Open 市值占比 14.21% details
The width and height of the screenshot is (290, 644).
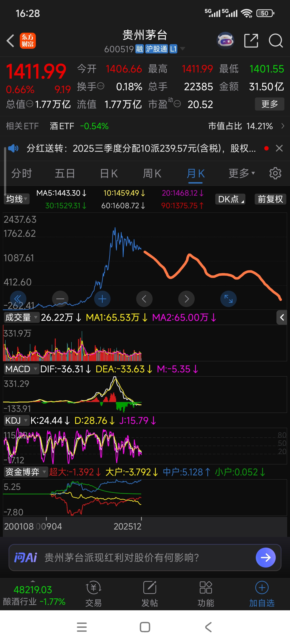click(246, 126)
